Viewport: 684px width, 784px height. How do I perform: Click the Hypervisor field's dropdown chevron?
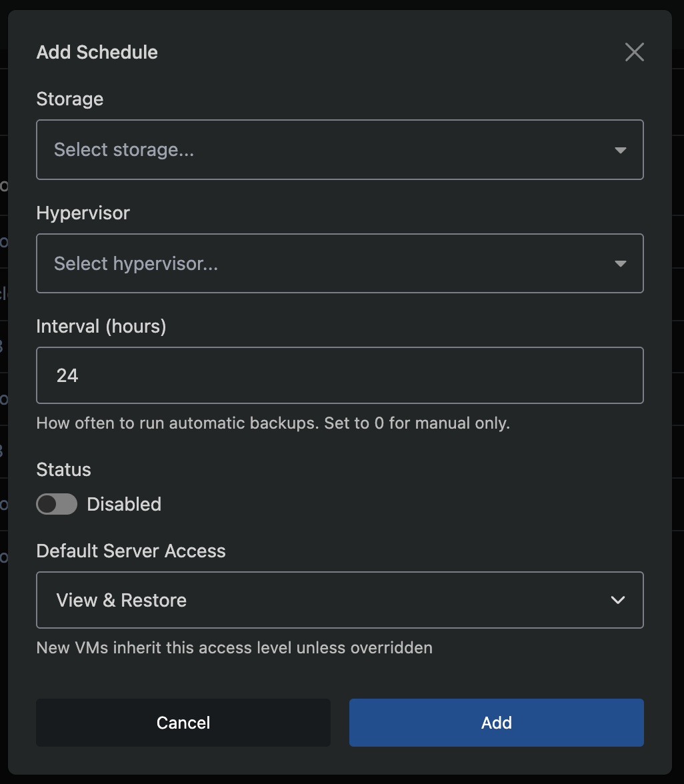(620, 263)
